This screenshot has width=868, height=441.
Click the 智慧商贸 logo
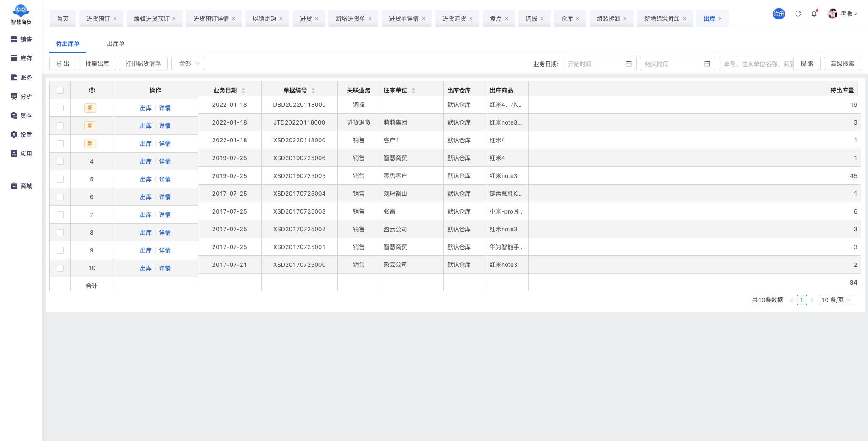pos(21,14)
